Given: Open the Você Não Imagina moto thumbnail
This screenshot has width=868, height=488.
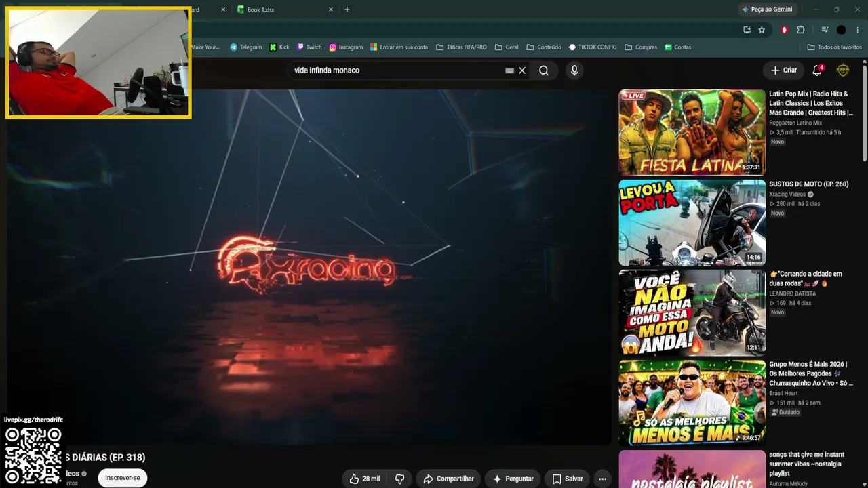Looking at the screenshot, I should click(692, 312).
